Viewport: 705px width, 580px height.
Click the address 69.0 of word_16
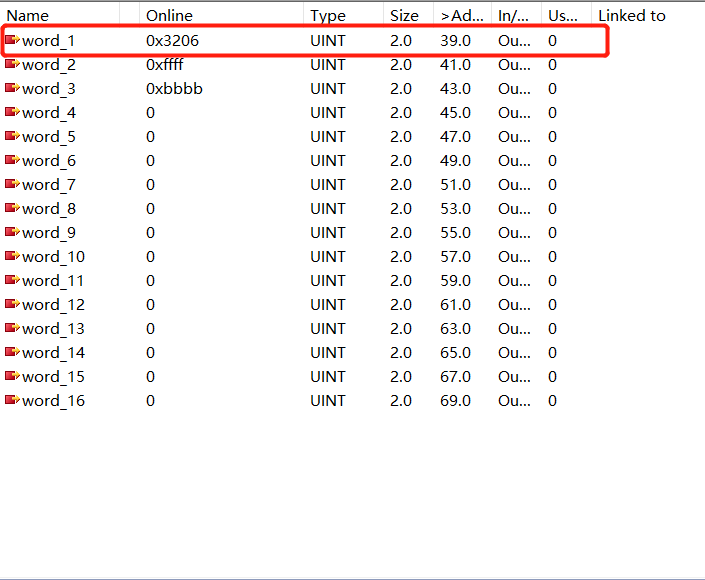click(x=455, y=401)
